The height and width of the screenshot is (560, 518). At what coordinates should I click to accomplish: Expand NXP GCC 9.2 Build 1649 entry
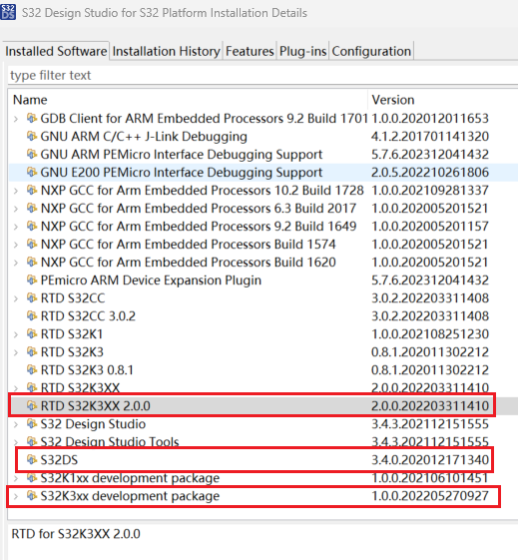pyautogui.click(x=16, y=226)
